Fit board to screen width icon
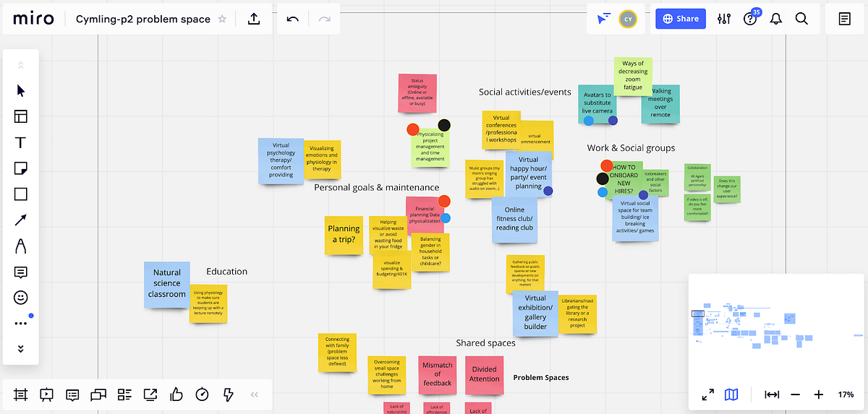This screenshot has width=868, height=414. 772,394
